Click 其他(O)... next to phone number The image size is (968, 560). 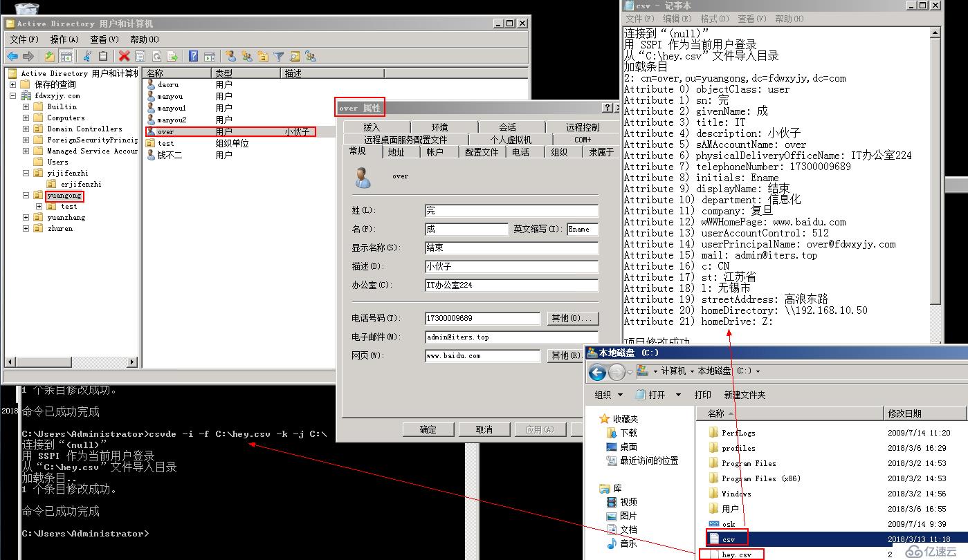572,318
